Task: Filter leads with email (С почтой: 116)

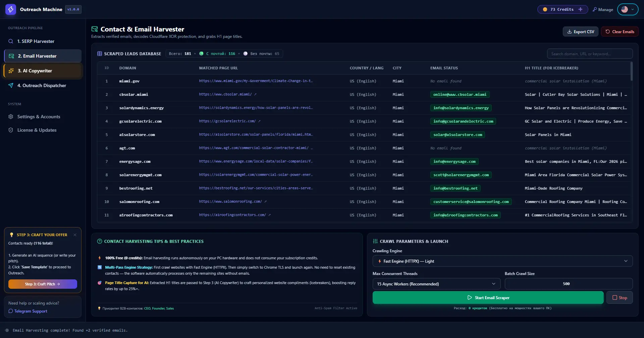Action: pyautogui.click(x=217, y=54)
